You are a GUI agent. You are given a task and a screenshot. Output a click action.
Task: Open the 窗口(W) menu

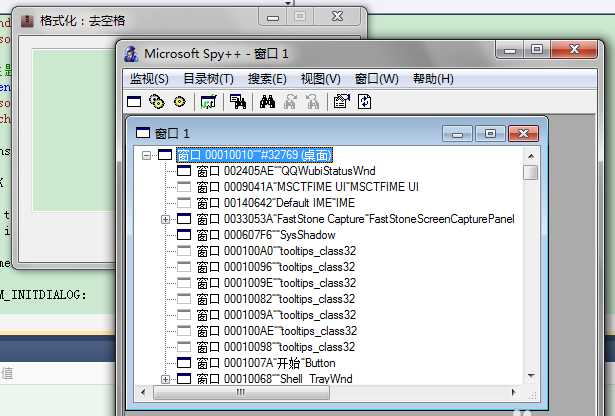tap(377, 79)
